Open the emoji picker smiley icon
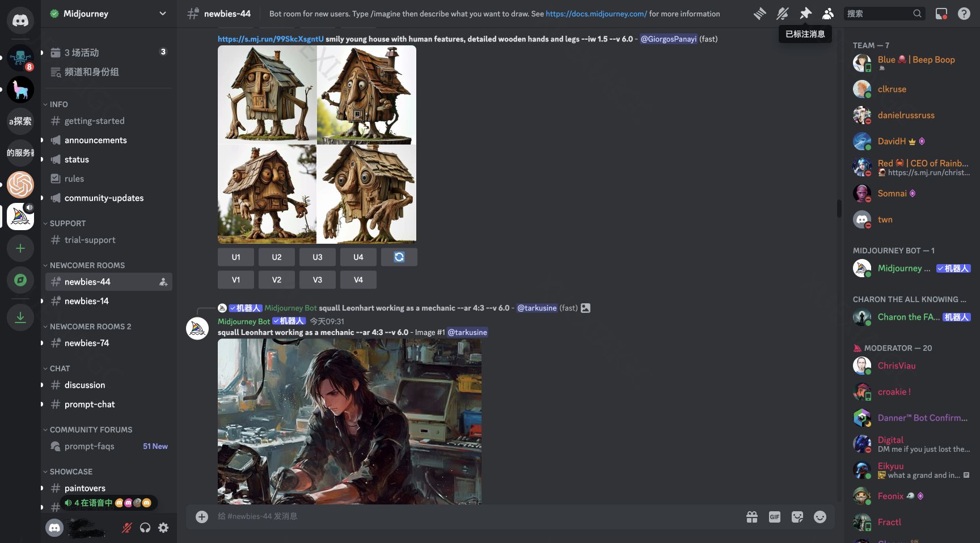The height and width of the screenshot is (543, 980). [820, 517]
